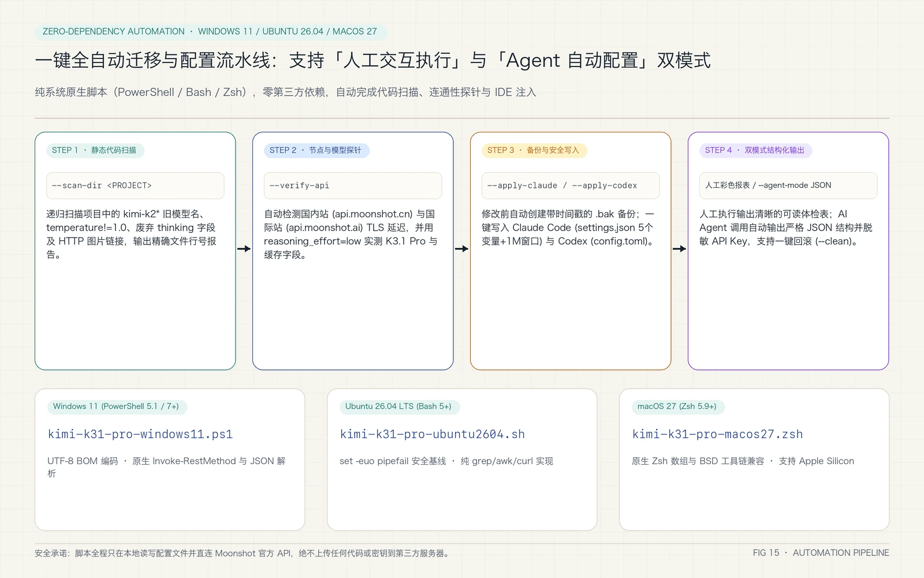
Task: Click the STEP 2 节点与模型探针 badge
Action: tap(316, 150)
